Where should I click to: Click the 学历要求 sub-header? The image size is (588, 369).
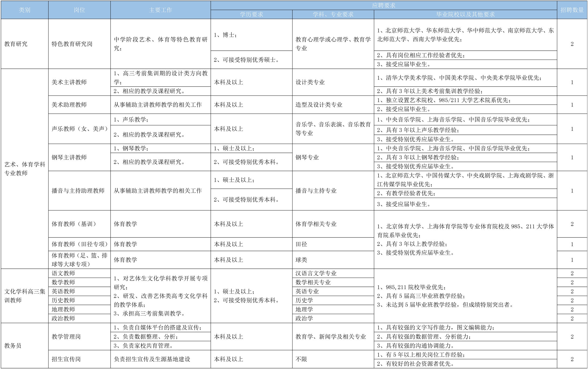tap(251, 14)
